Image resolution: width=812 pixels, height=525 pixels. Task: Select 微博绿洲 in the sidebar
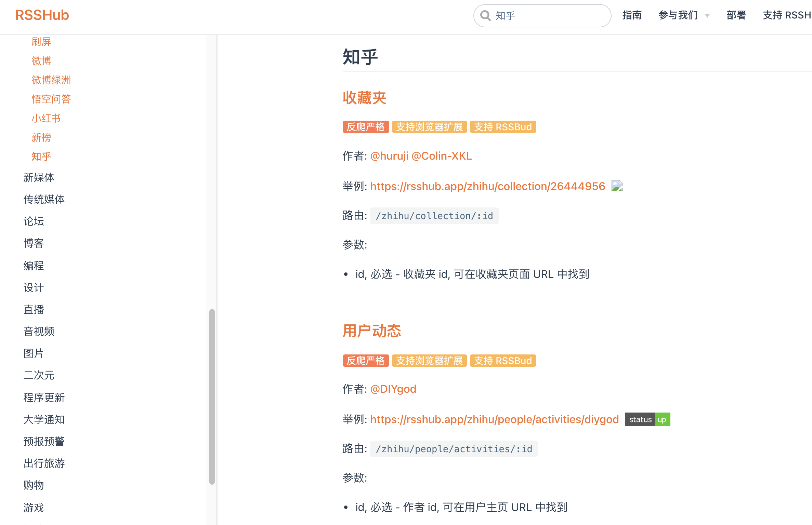click(51, 80)
